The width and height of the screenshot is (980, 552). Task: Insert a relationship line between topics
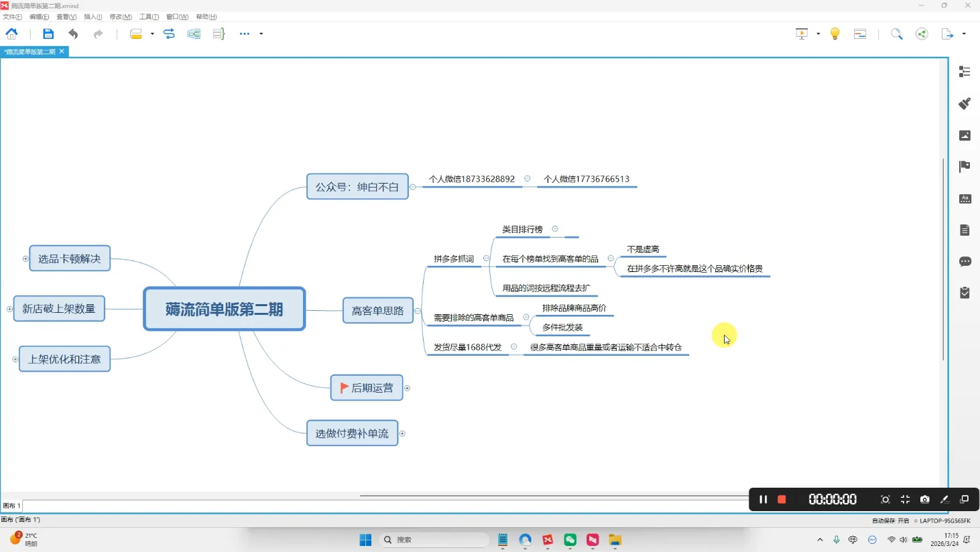click(169, 33)
